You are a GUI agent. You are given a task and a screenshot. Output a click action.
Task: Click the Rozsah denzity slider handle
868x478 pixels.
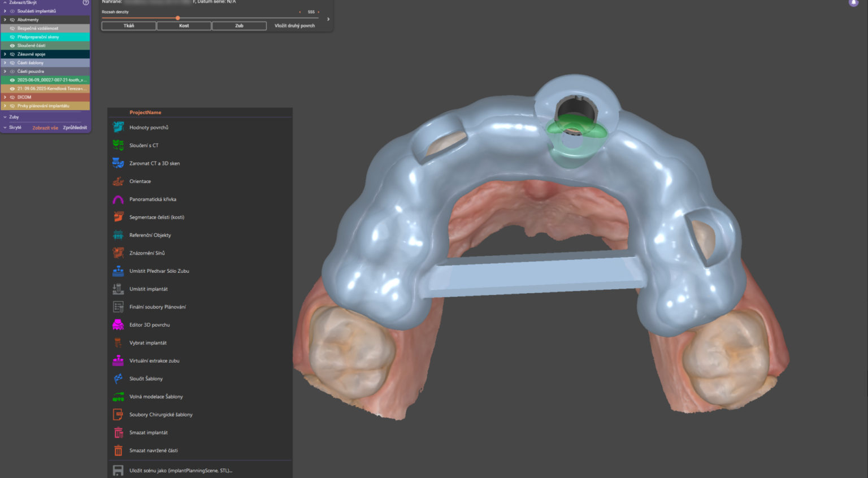click(178, 18)
